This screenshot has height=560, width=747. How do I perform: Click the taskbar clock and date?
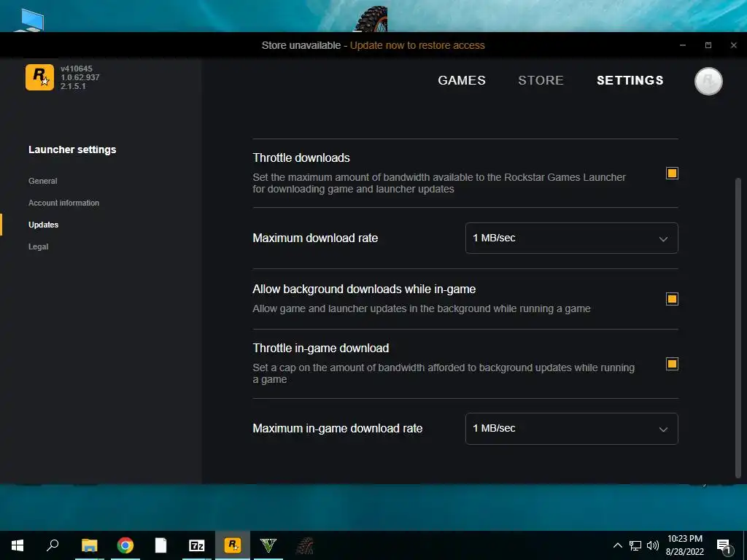(684, 545)
